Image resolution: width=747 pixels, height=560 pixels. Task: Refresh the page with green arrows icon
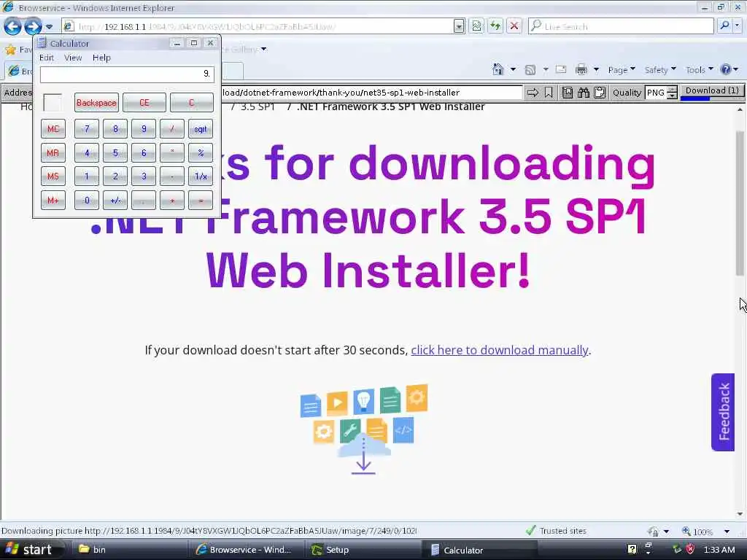coord(495,26)
